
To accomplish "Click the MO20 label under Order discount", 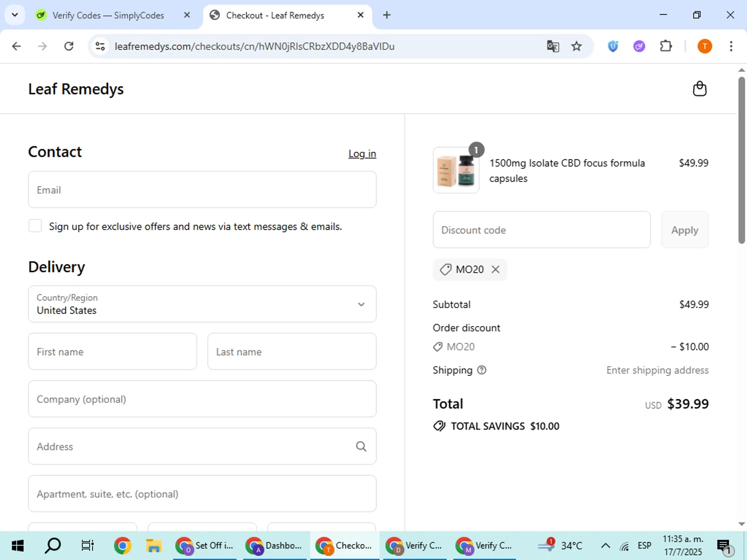I will point(461,346).
